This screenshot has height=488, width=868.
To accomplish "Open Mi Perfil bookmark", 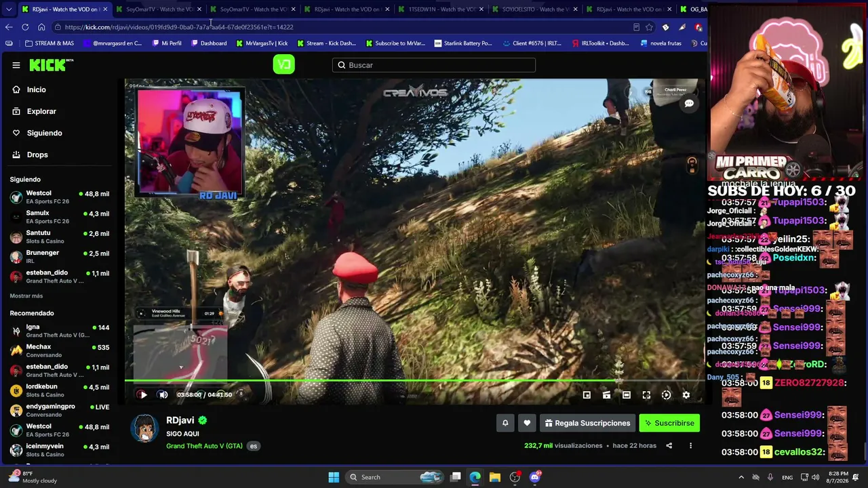I will [x=167, y=43].
